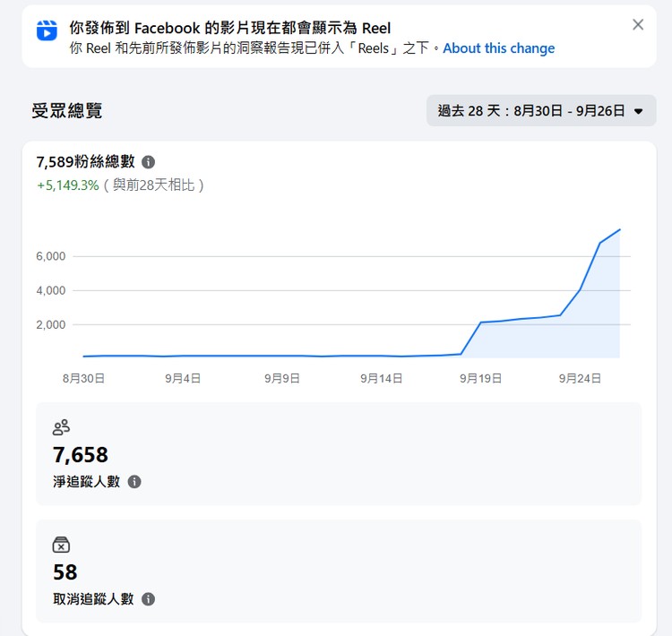Dismiss the Reel notification banner
The width and height of the screenshot is (672, 636).
pos(638,25)
